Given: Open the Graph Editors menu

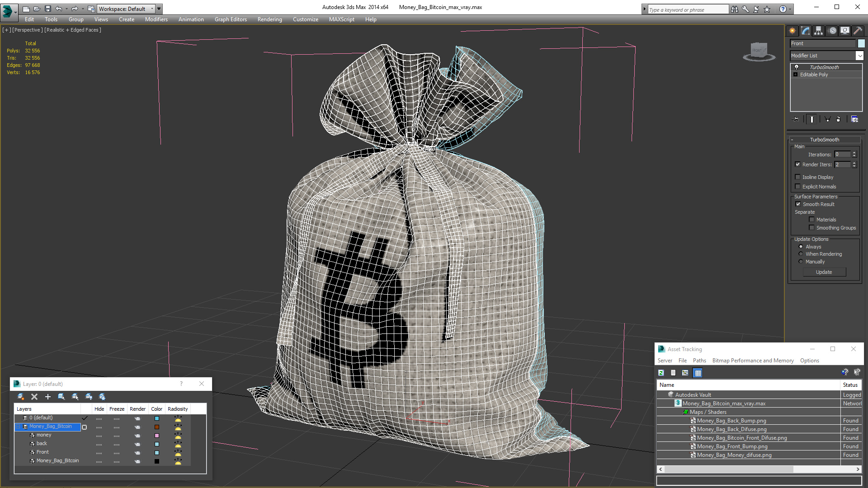Looking at the screenshot, I should pyautogui.click(x=231, y=19).
